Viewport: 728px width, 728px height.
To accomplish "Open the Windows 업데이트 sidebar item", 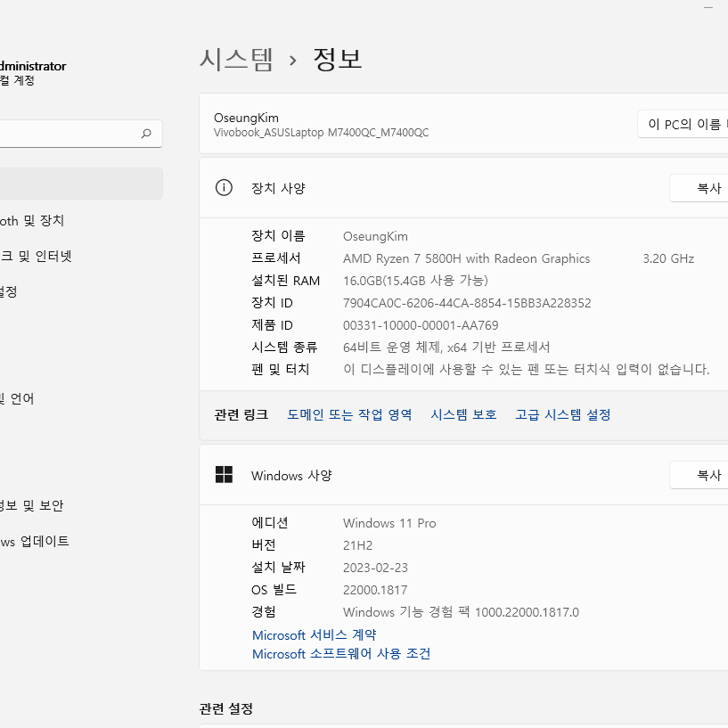I will (x=35, y=541).
